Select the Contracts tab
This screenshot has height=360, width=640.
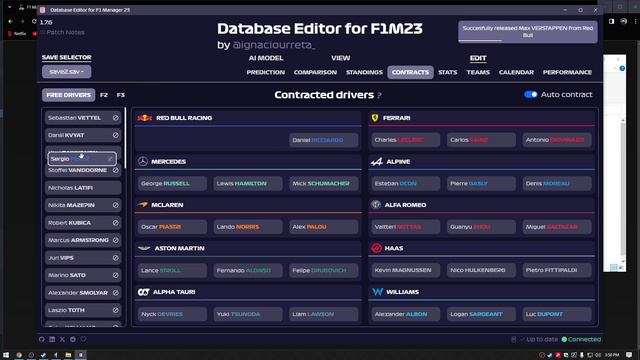pyautogui.click(x=410, y=72)
